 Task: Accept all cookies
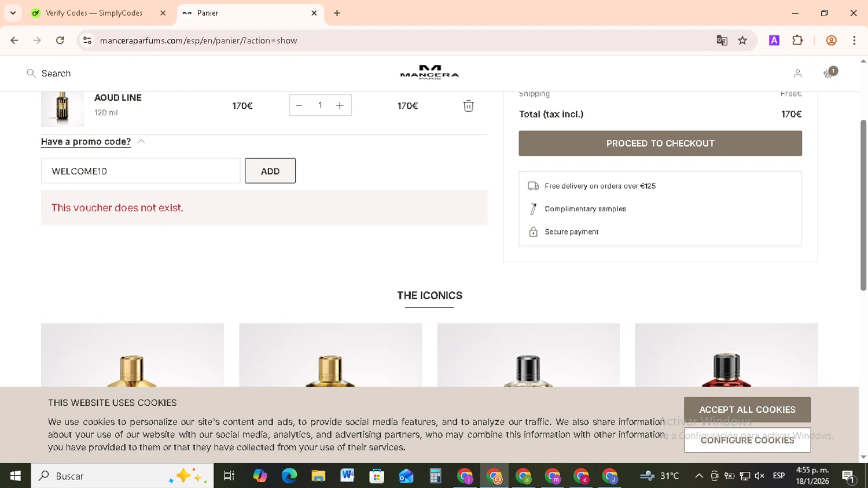(747, 409)
